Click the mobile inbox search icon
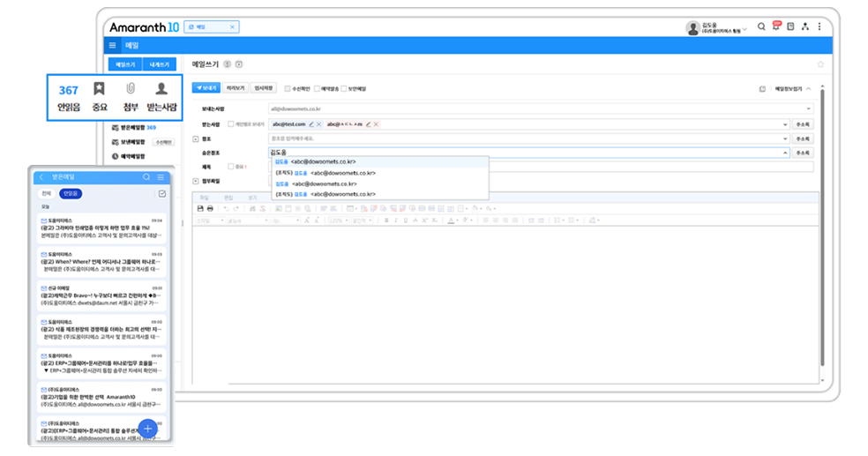This screenshot has height=456, width=868. pyautogui.click(x=146, y=177)
